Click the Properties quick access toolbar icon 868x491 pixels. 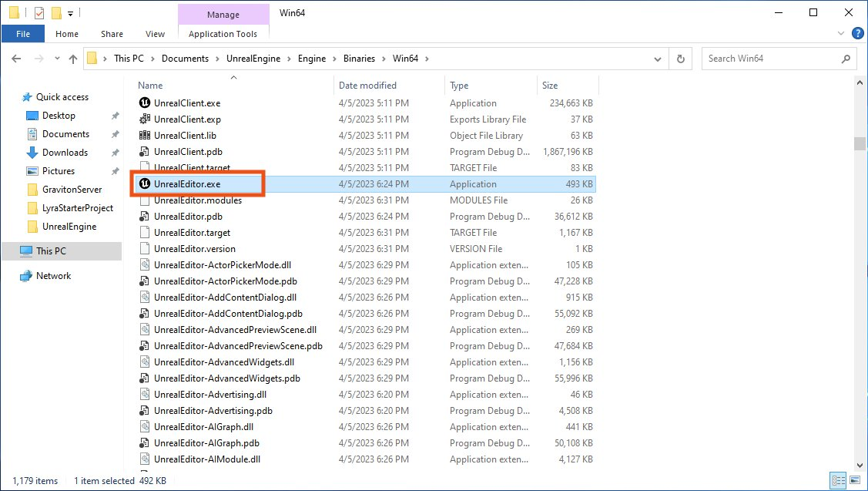(x=39, y=13)
